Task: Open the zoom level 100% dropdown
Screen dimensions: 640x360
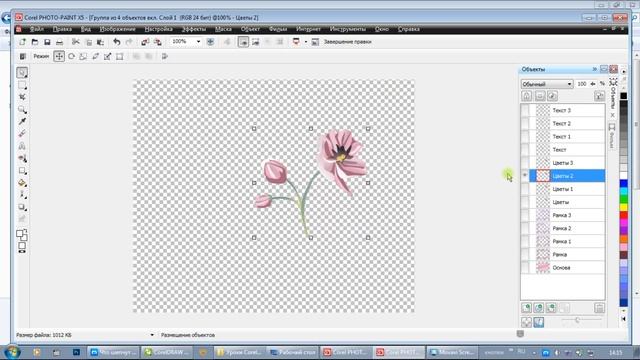Action: click(199, 42)
